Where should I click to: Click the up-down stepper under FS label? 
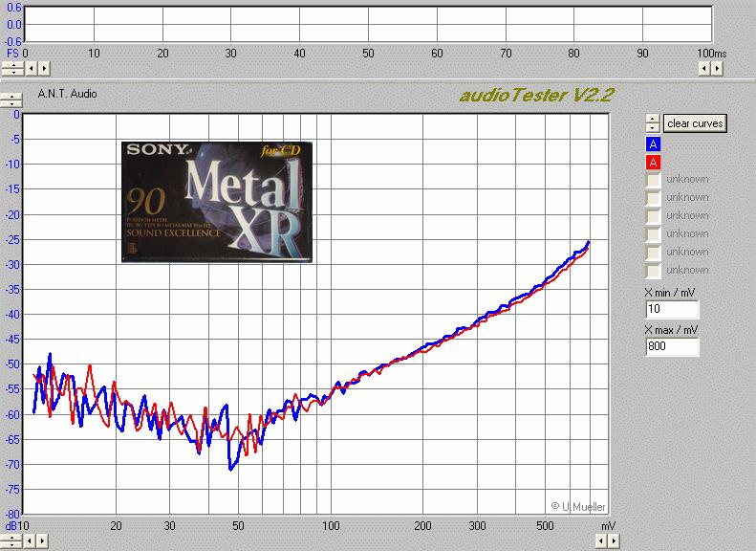tap(11, 68)
